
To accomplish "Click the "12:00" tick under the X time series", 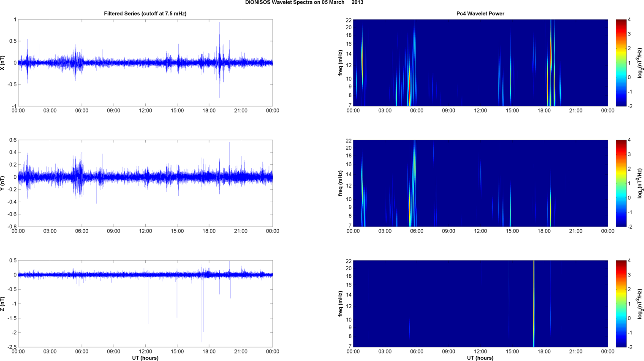I will tap(145, 111).
